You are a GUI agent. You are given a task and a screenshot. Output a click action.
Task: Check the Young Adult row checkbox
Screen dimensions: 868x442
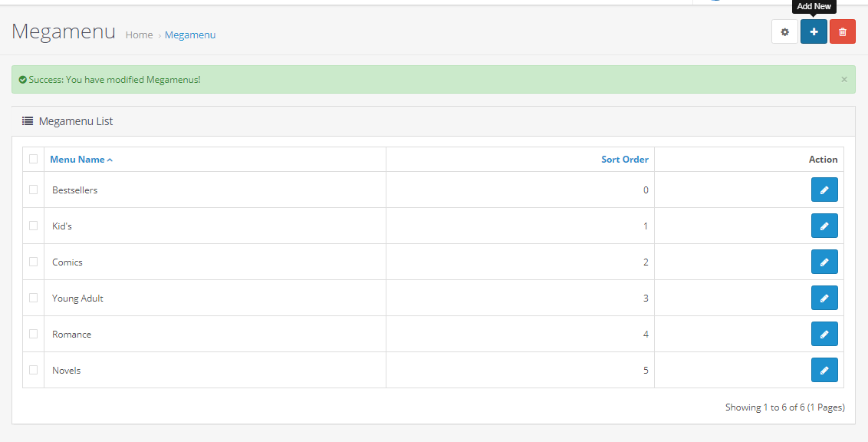click(33, 298)
